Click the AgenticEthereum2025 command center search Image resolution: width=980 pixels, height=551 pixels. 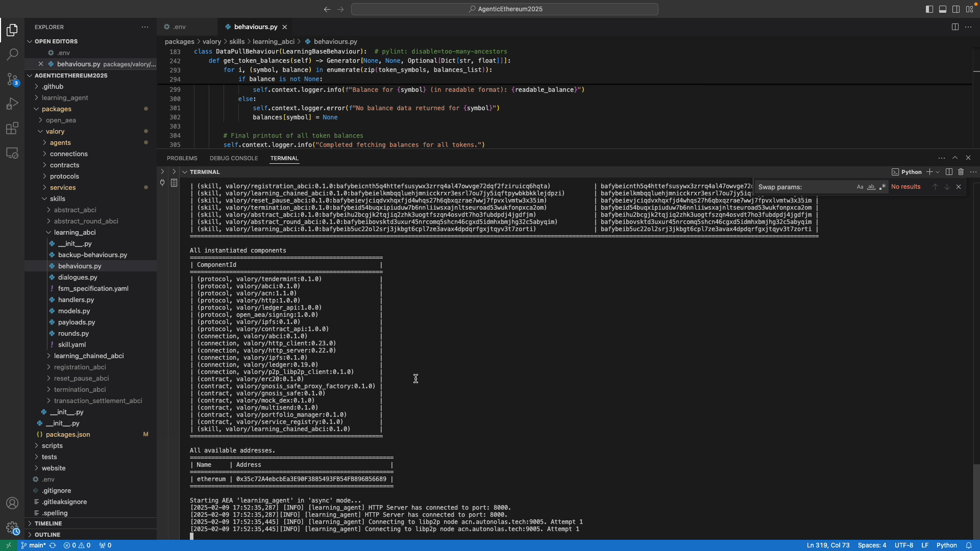(504, 9)
